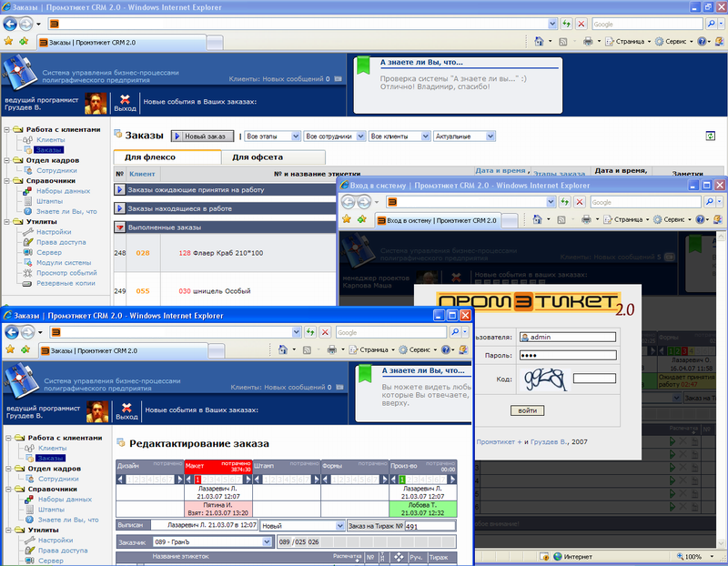
Task: Click Add to Favorites icon in login window
Action: tap(362, 219)
